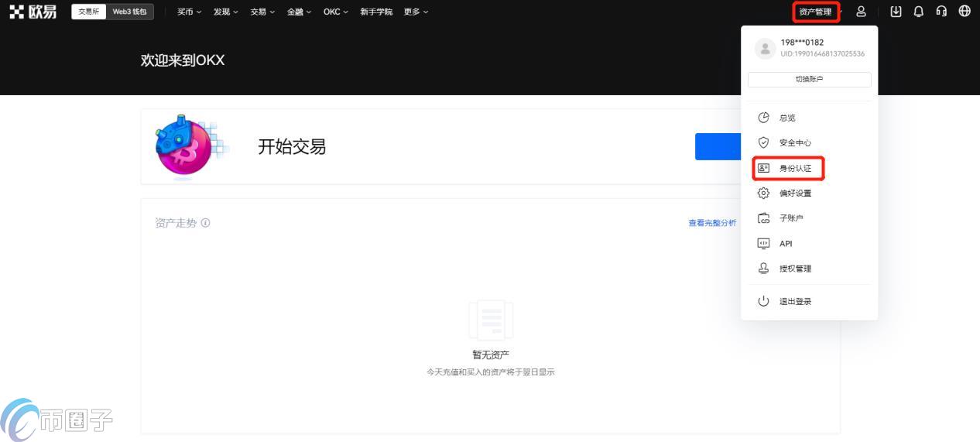
Task: Expand the 金融 dropdown menu
Action: 299,12
